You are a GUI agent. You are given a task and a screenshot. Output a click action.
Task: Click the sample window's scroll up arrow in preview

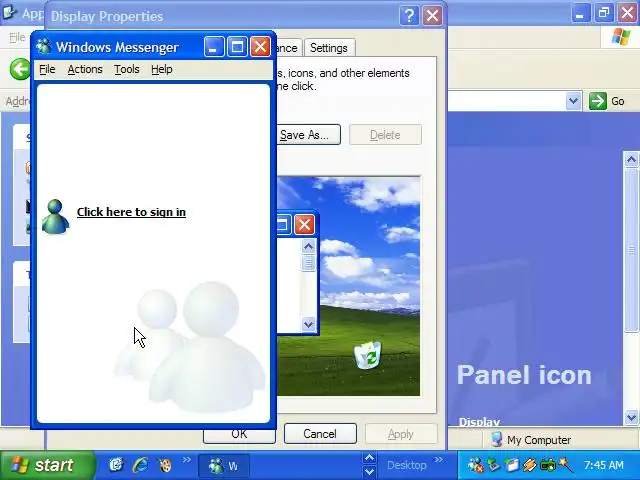[x=308, y=247]
